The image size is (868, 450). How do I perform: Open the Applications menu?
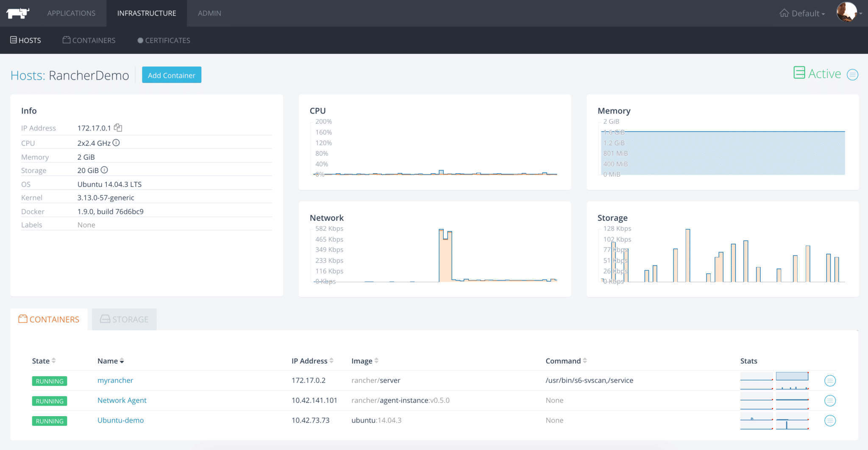(71, 13)
